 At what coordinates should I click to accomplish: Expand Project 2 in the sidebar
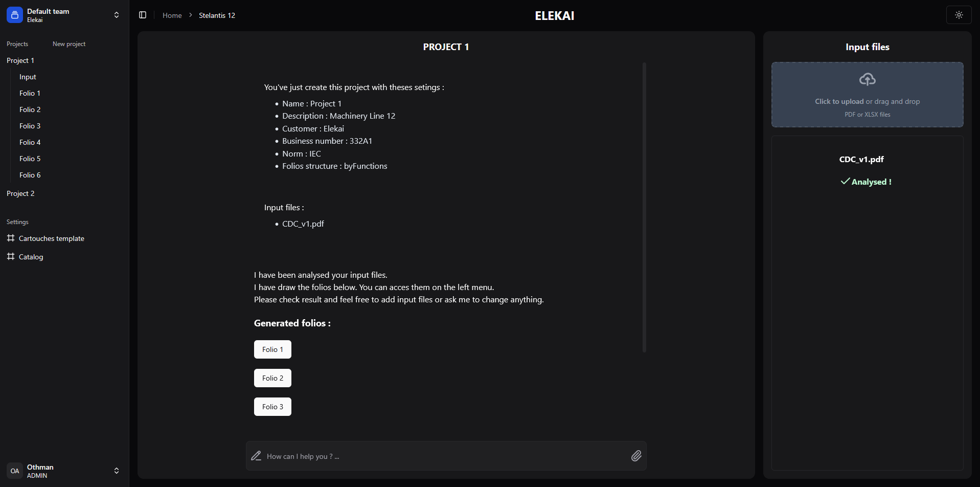point(20,193)
